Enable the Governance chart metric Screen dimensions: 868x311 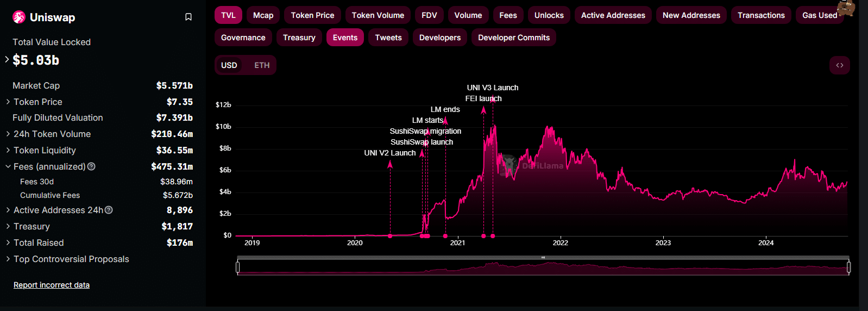click(x=243, y=38)
